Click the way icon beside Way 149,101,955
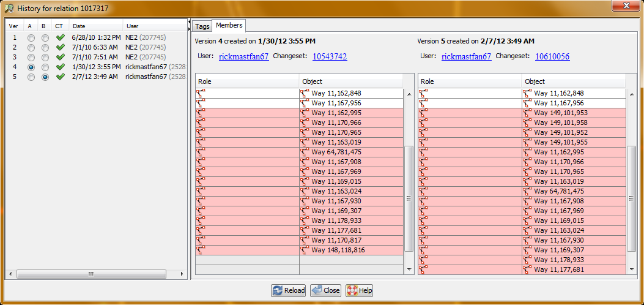The image size is (644, 305). pyautogui.click(x=527, y=142)
